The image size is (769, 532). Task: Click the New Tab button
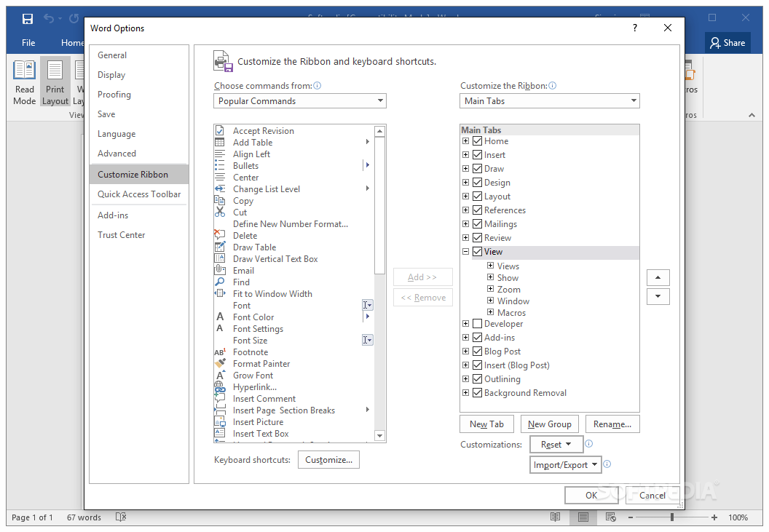(x=486, y=424)
